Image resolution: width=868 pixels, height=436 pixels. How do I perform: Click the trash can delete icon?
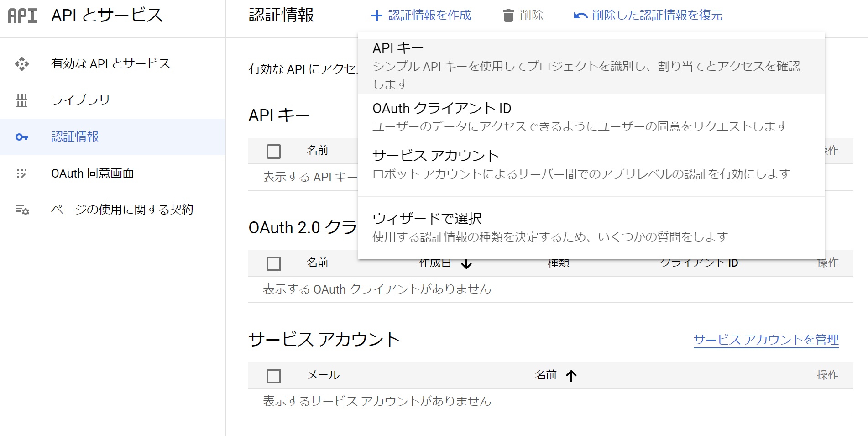(x=508, y=16)
